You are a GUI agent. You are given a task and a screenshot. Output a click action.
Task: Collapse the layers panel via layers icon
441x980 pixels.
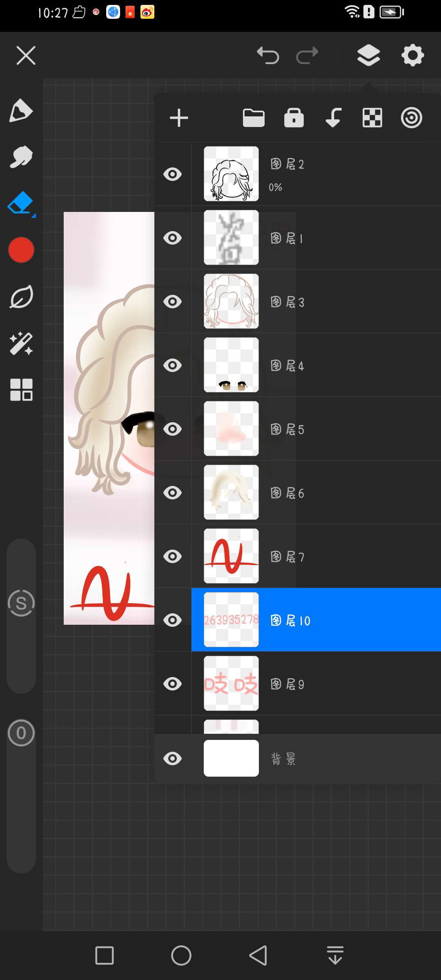pyautogui.click(x=368, y=56)
